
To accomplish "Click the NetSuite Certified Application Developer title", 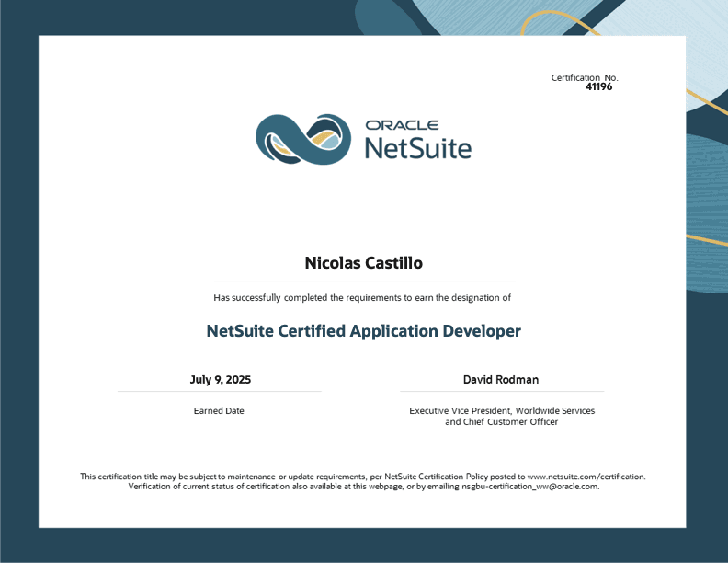I will click(363, 331).
